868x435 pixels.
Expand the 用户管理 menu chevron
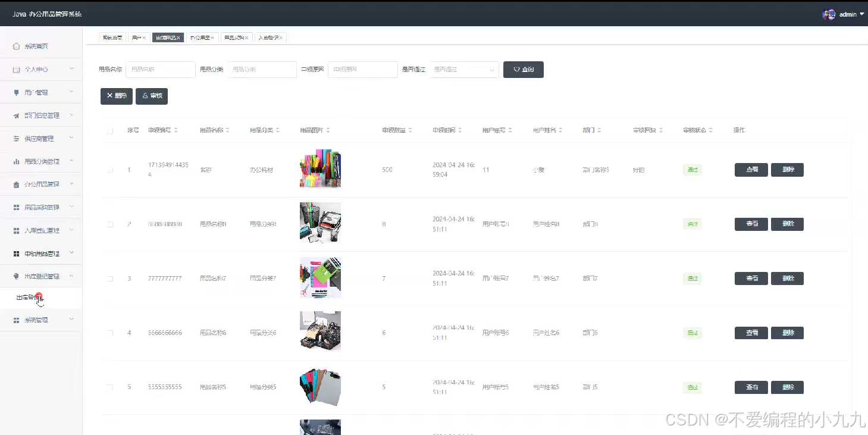(x=71, y=92)
